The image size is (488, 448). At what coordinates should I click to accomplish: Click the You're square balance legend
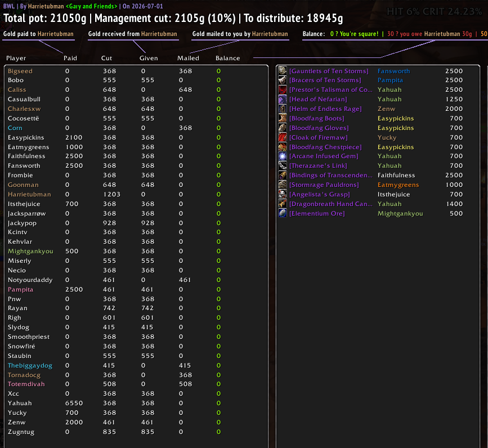point(354,34)
